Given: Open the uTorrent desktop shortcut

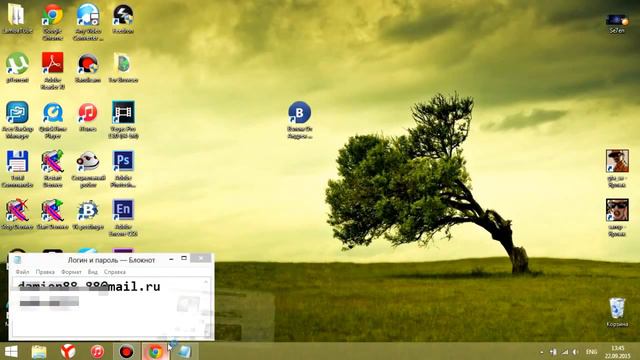Looking at the screenshot, I should click(17, 67).
